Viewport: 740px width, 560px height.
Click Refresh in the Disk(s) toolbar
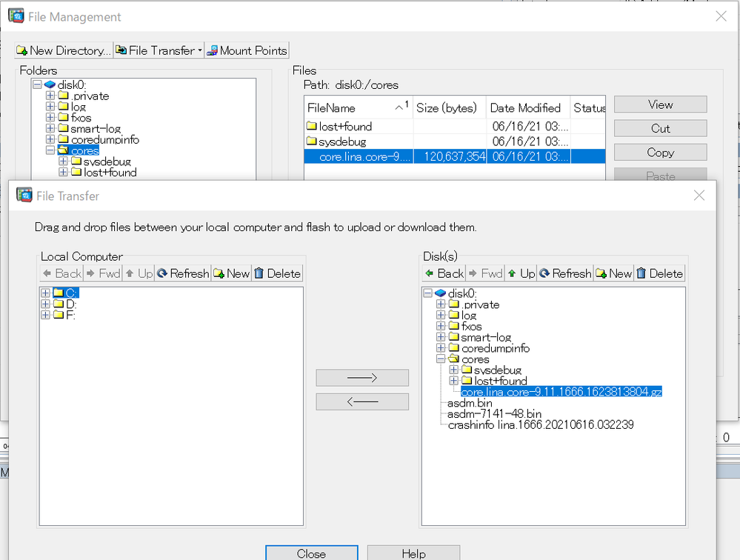tap(565, 273)
